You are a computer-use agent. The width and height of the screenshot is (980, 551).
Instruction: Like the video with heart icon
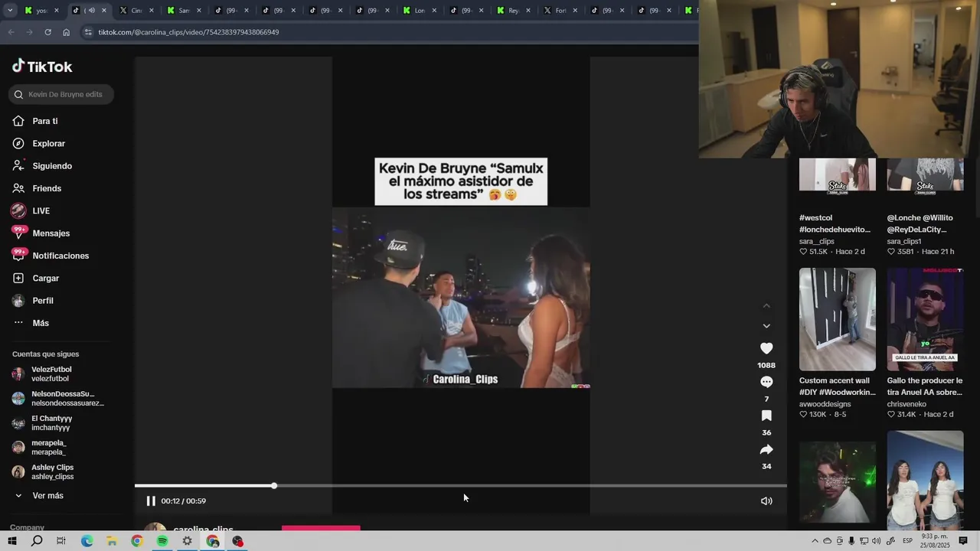766,348
